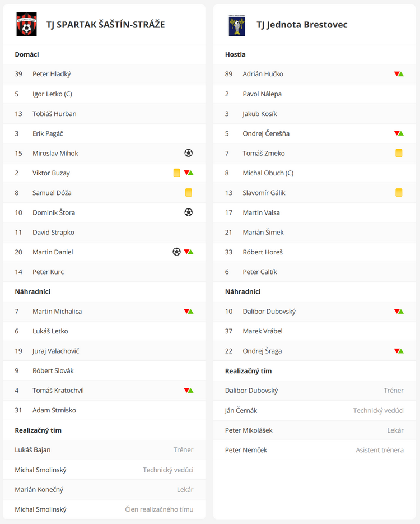This screenshot has height=524, width=420.
Task: Click Adrián Hučko's substitution arrows icon
Action: click(399, 74)
